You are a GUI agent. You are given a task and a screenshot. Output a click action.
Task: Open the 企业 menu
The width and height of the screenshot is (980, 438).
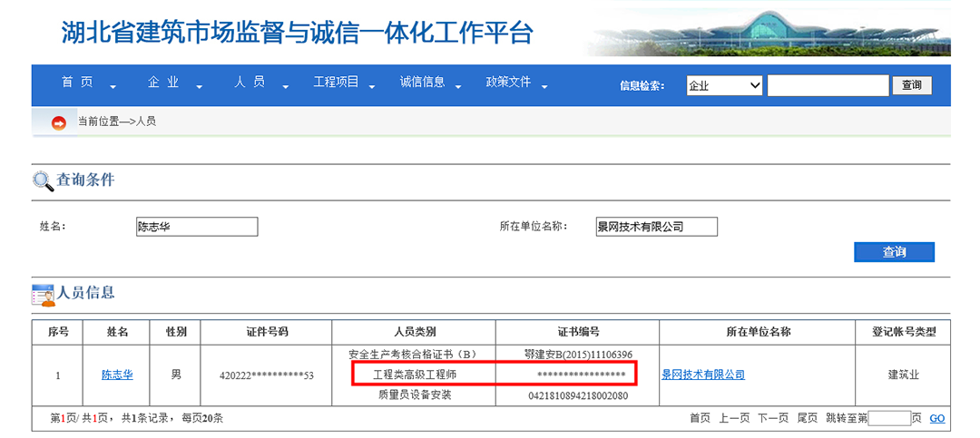pos(163,83)
